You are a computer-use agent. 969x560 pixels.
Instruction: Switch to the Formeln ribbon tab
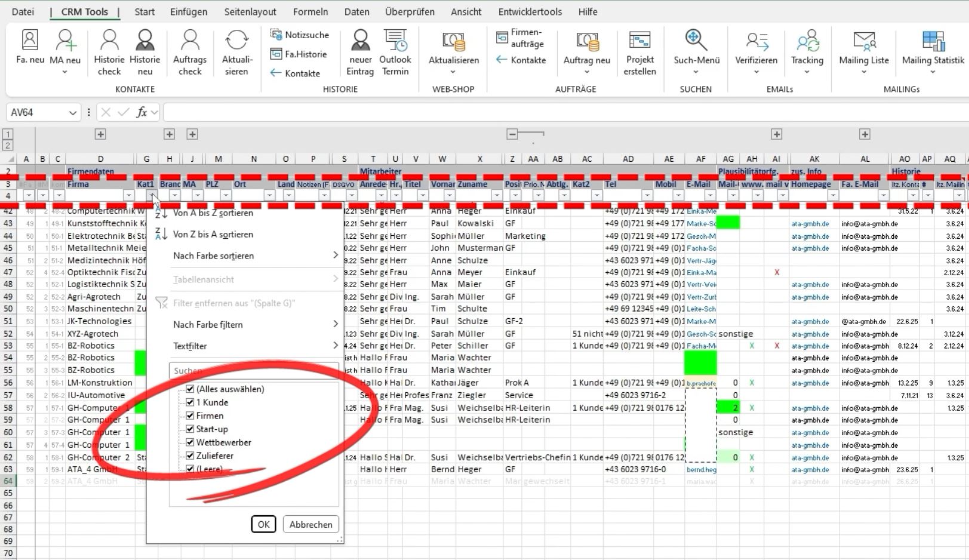click(x=310, y=11)
